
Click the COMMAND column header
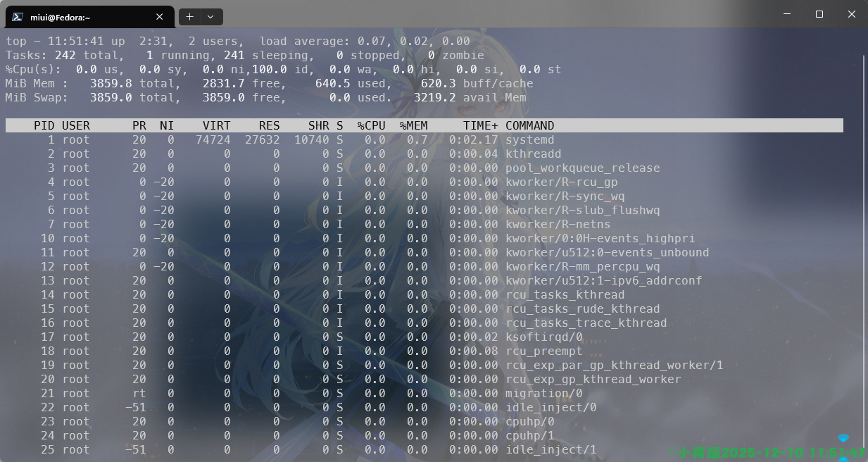(x=529, y=125)
